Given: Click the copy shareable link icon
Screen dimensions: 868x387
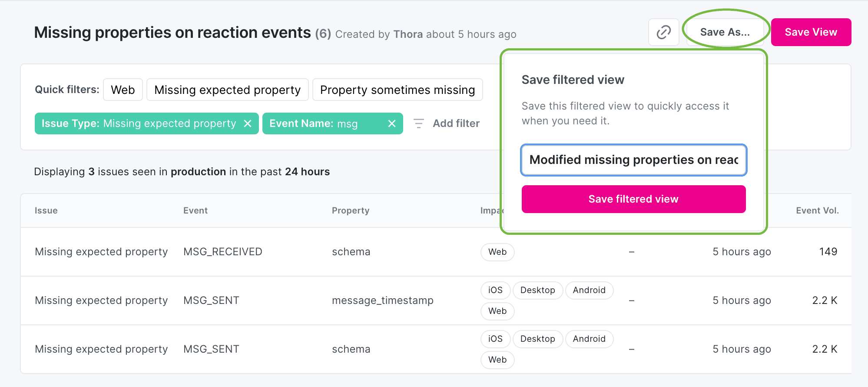Looking at the screenshot, I should pos(663,32).
